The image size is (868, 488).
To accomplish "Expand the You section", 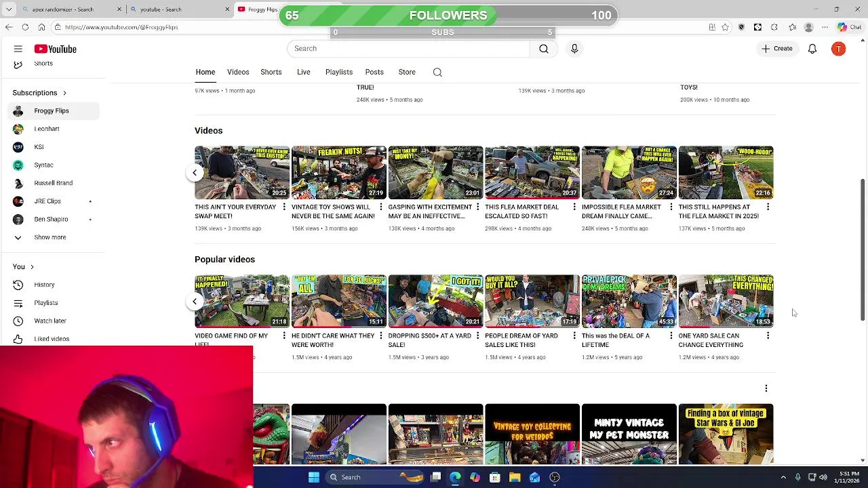I will pos(23,267).
